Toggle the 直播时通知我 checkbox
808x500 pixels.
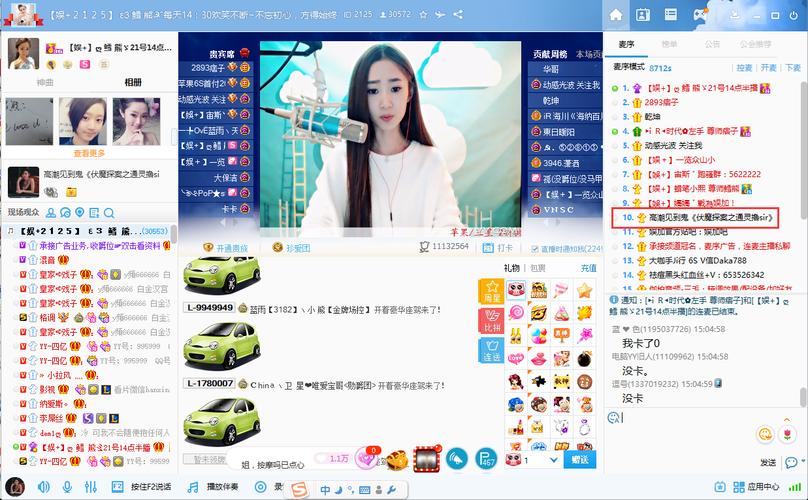pyautogui.click(x=535, y=248)
